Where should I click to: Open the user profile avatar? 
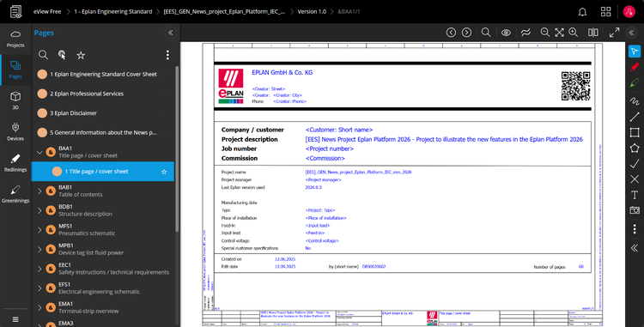click(x=629, y=11)
